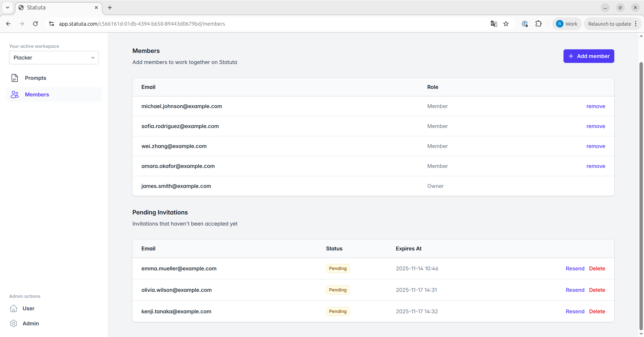Open a new browser tab
The image size is (644, 337).
(x=110, y=8)
